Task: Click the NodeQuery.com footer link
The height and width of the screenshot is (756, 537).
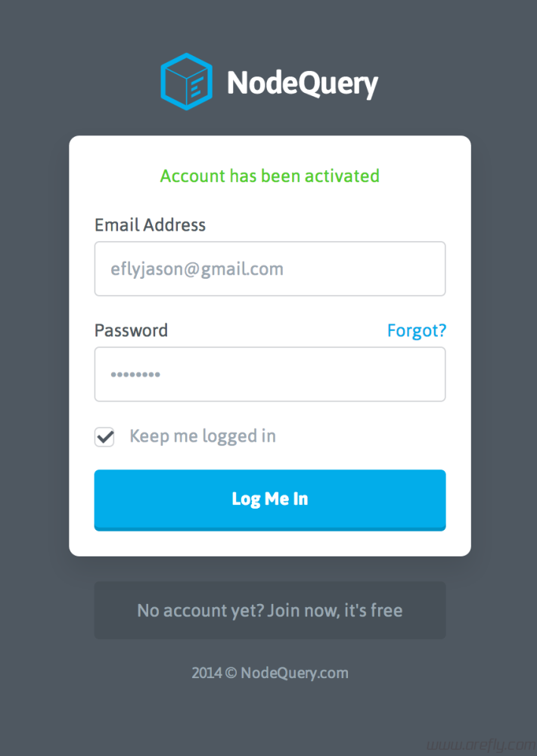Action: (x=294, y=673)
